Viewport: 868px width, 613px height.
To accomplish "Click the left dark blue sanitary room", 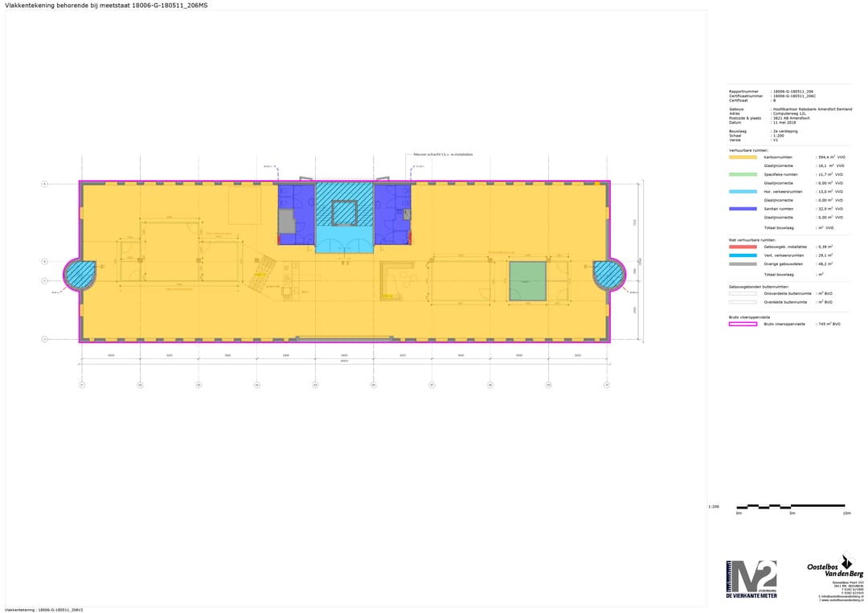I will [296, 213].
